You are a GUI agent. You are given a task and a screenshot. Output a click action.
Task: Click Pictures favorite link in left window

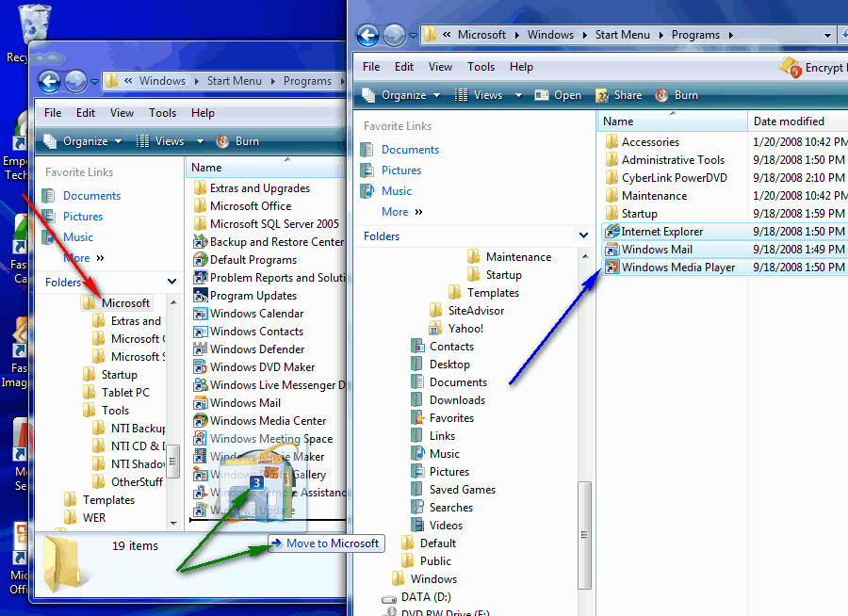83,217
